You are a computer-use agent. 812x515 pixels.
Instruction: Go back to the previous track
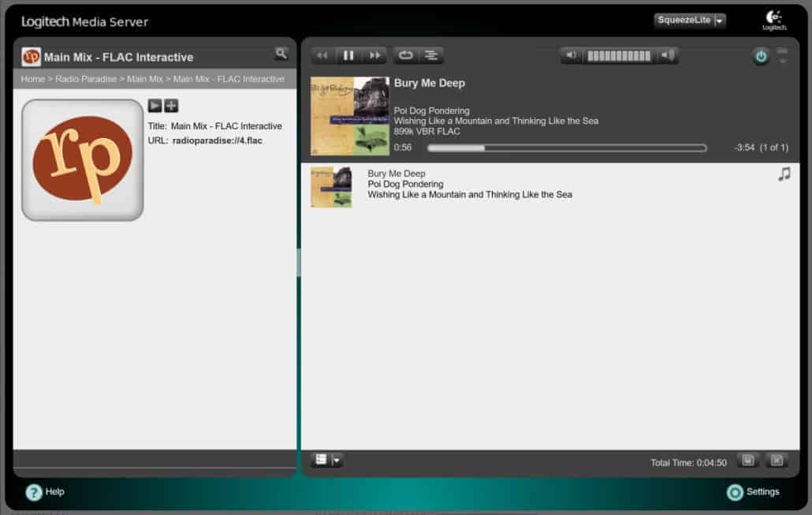pos(322,55)
